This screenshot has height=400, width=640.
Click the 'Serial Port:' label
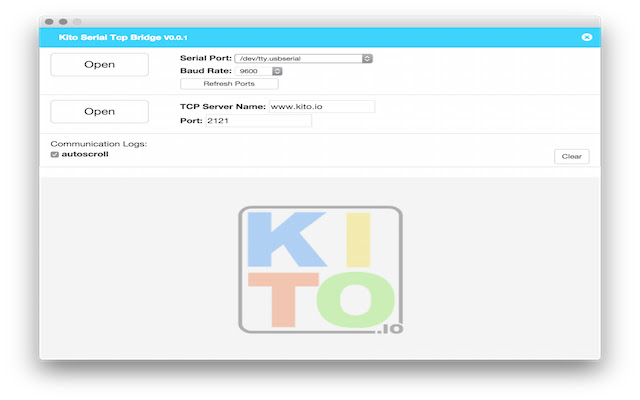[206, 58]
